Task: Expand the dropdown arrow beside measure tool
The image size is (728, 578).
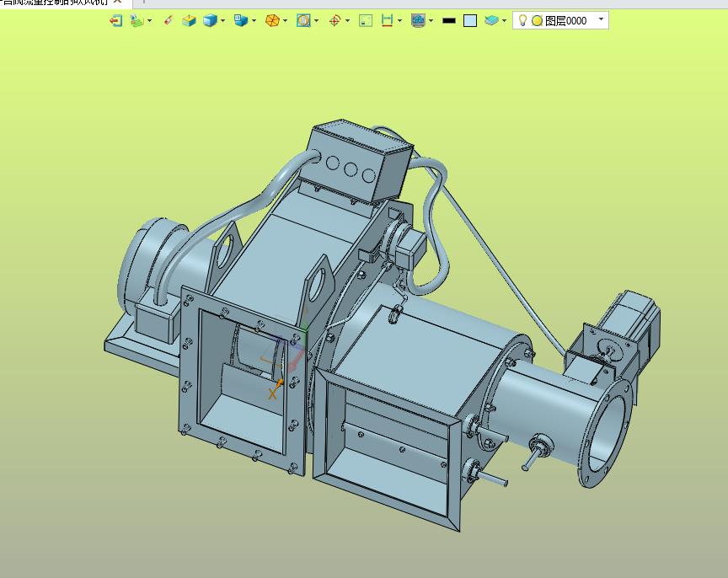Action: pos(399,20)
